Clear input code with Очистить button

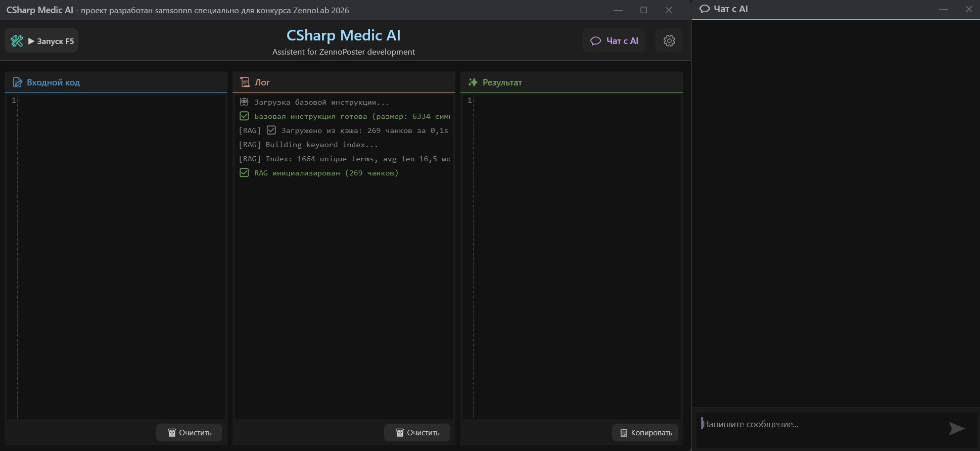click(189, 433)
